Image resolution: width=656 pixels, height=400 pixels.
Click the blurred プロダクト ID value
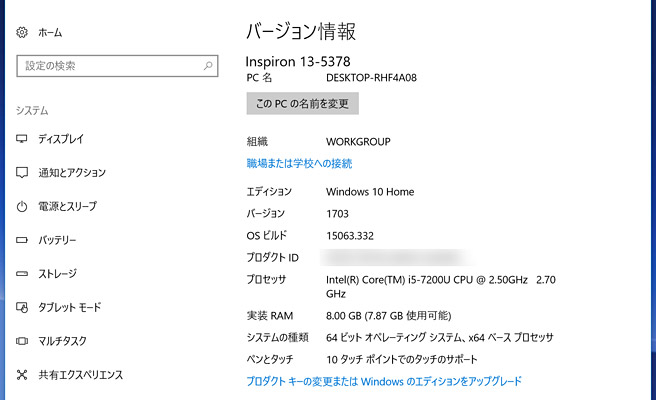coord(397,257)
